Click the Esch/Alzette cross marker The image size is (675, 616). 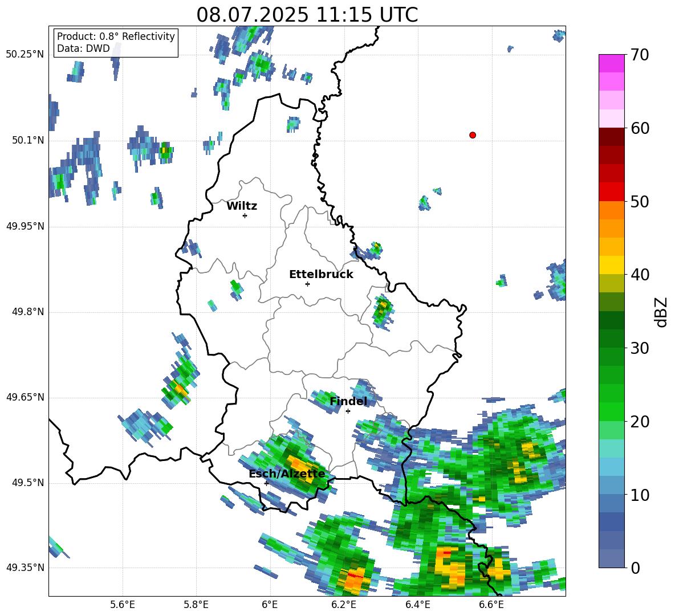[266, 483]
